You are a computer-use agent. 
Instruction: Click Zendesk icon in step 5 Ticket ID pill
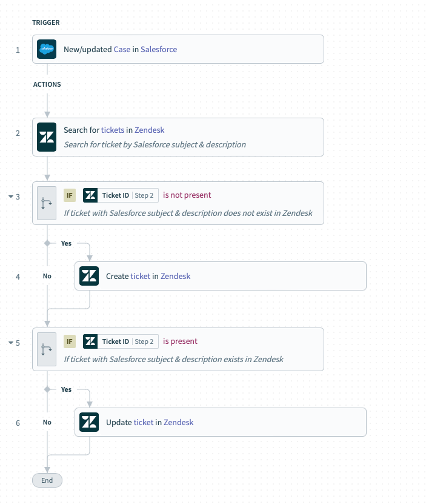[x=90, y=341]
